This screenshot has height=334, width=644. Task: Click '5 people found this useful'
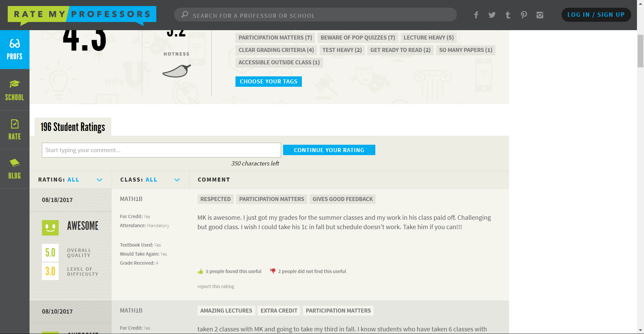[233, 271]
